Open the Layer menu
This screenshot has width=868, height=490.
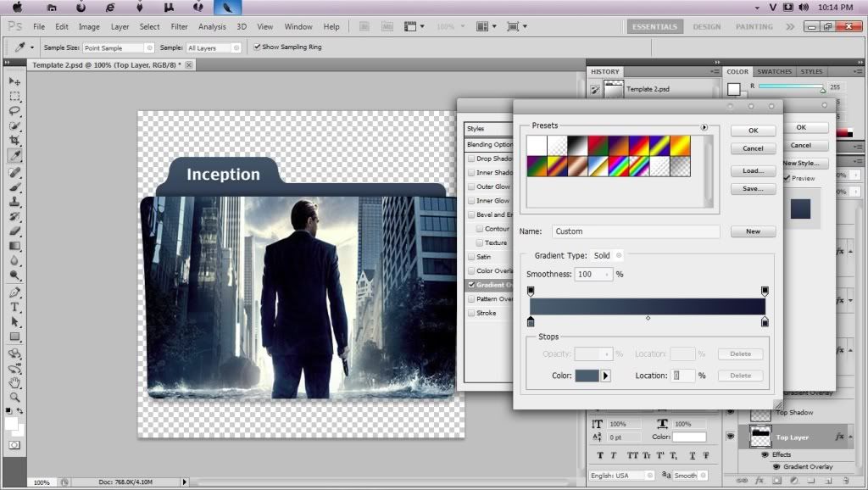point(120,26)
